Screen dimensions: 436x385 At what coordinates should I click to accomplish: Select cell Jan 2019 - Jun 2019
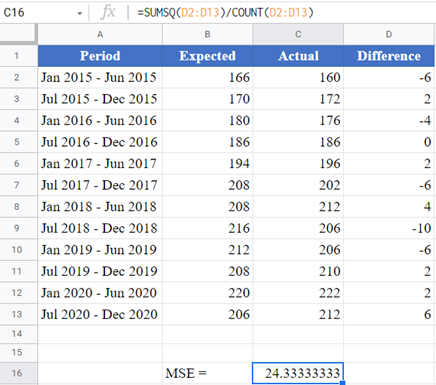tap(100, 250)
